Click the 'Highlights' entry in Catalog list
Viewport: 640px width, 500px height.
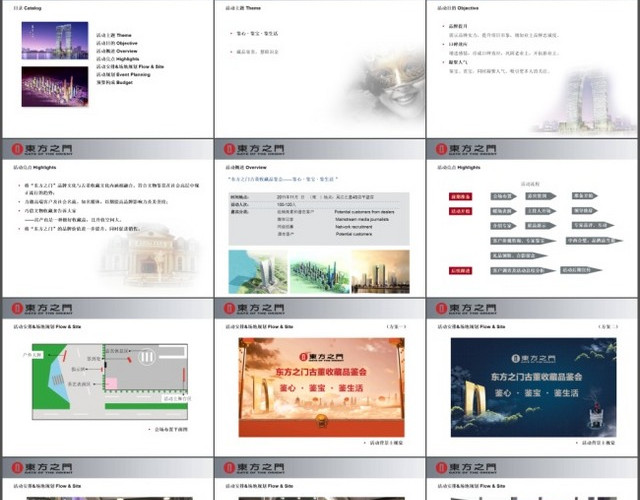click(x=118, y=59)
